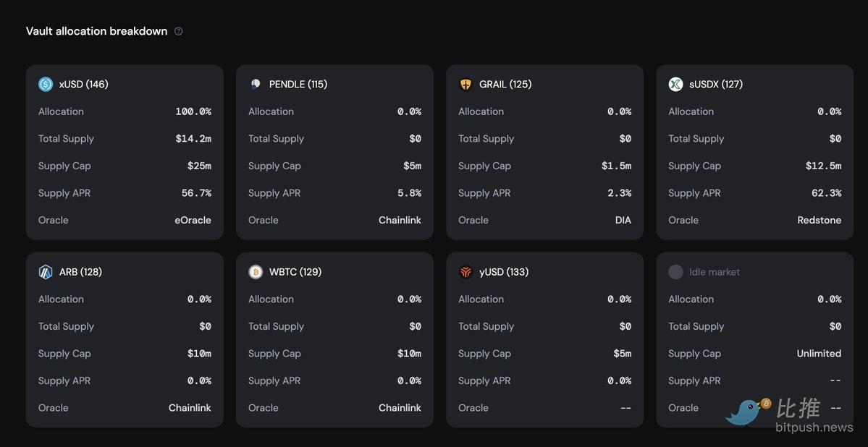Click the xUSD token icon

click(x=46, y=84)
